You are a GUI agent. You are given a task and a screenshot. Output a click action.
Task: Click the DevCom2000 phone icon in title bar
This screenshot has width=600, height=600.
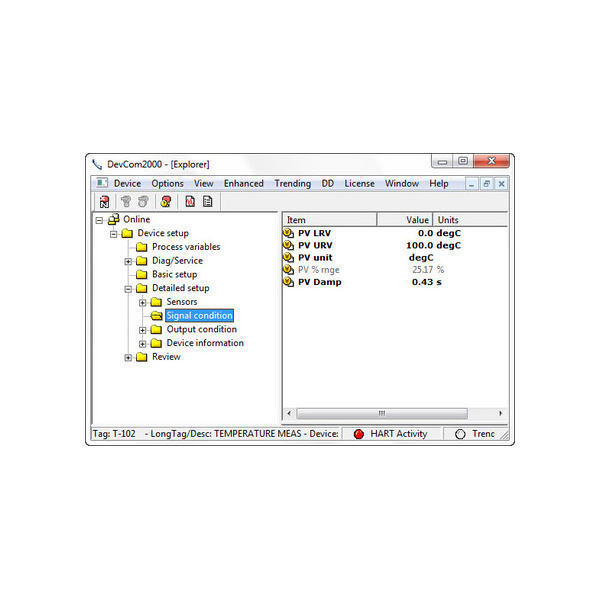(x=97, y=165)
